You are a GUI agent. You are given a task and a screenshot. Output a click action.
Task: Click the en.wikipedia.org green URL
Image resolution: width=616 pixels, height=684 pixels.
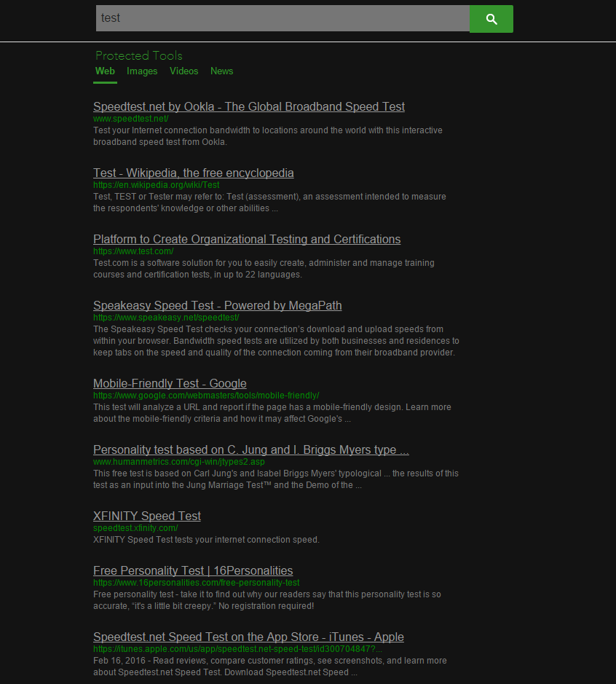coord(156,185)
